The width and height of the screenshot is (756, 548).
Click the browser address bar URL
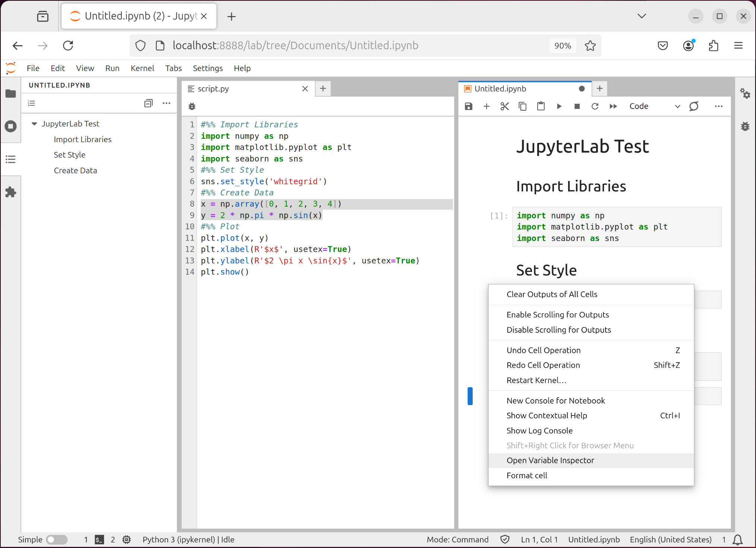[296, 46]
